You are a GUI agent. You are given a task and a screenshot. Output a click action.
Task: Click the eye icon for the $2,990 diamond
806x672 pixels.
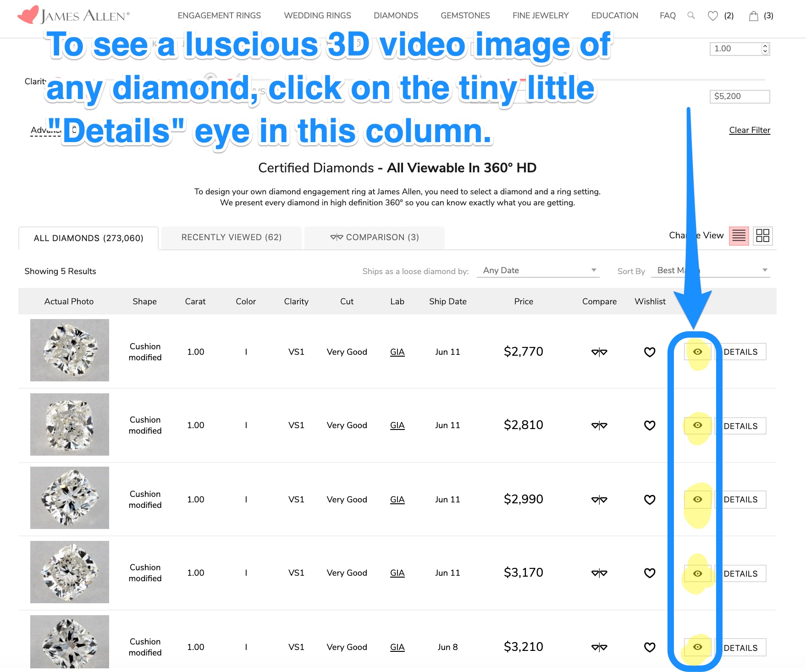tap(697, 499)
